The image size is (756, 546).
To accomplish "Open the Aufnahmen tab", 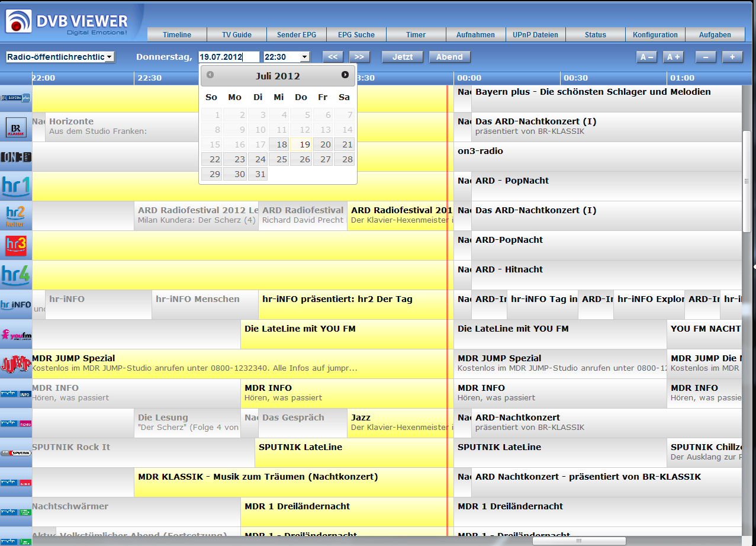I will tap(476, 34).
